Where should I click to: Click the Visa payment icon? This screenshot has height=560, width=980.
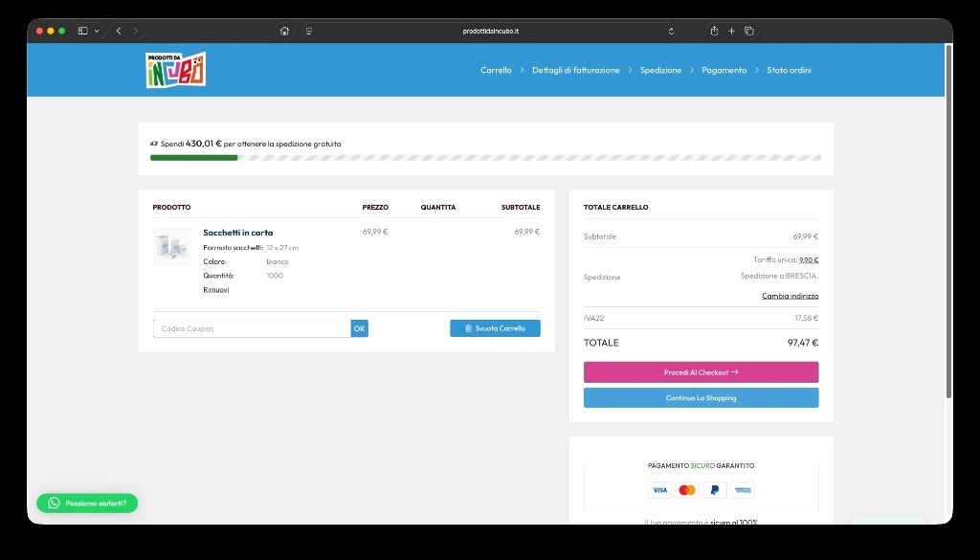pos(660,490)
